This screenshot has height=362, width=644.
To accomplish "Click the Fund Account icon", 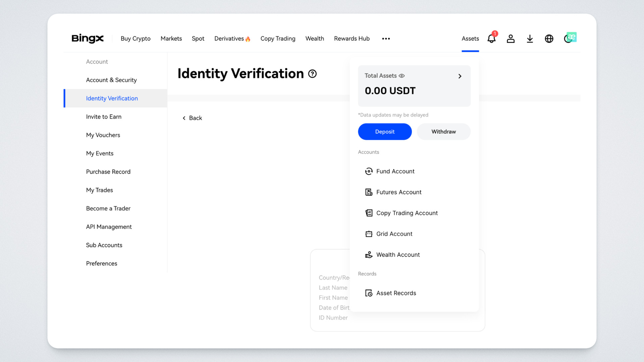I will click(x=369, y=171).
